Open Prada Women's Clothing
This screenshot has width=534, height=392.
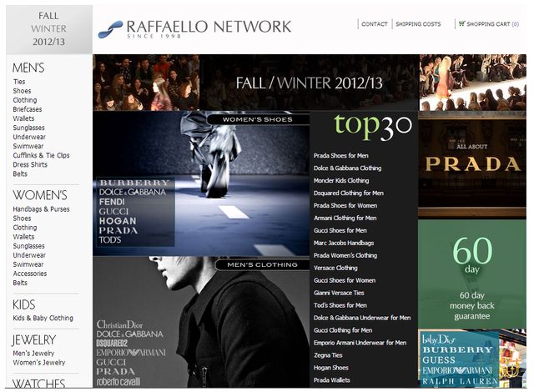(x=345, y=255)
